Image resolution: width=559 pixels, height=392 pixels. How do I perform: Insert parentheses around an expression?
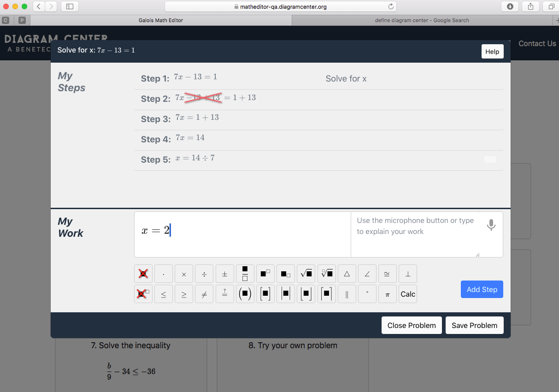245,293
